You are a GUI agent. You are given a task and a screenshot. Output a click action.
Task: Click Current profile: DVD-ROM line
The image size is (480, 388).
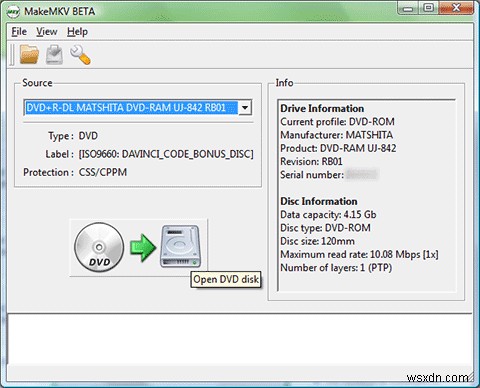tap(337, 122)
